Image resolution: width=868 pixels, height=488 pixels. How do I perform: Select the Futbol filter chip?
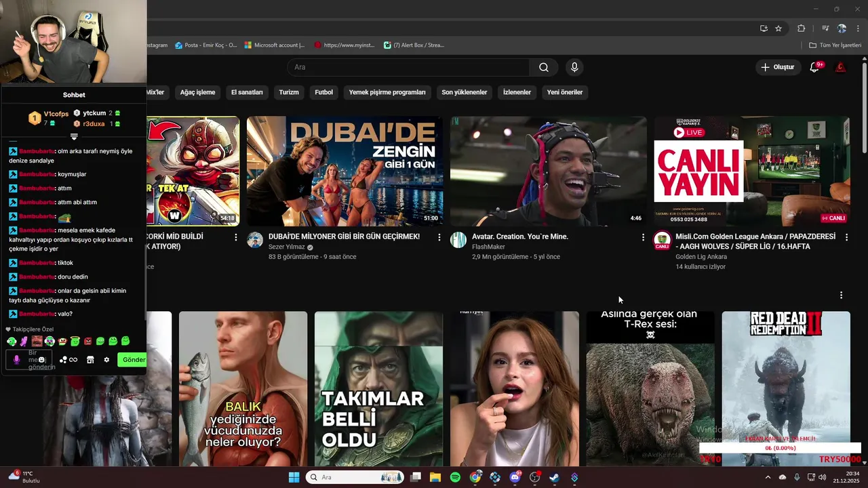coord(323,92)
